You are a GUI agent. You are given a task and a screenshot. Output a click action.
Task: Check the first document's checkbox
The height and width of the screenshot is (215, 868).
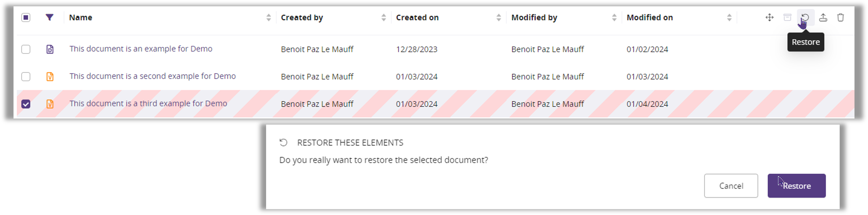pyautogui.click(x=26, y=49)
